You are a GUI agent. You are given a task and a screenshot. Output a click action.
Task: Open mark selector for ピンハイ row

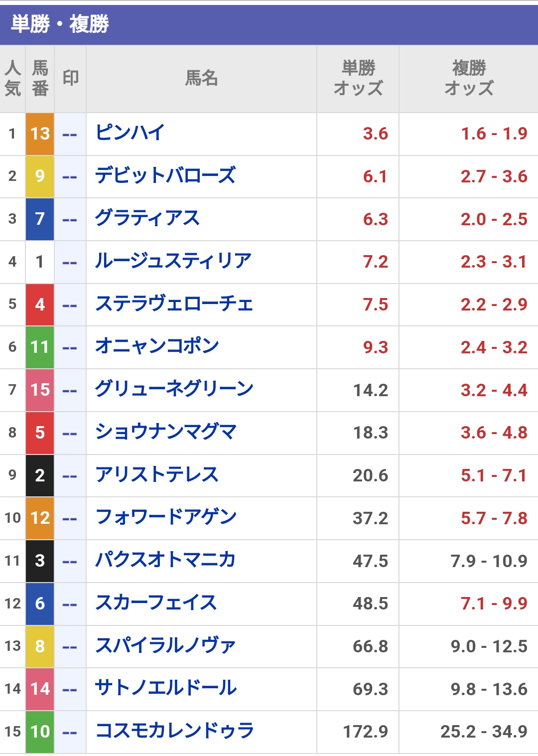pyautogui.click(x=70, y=134)
